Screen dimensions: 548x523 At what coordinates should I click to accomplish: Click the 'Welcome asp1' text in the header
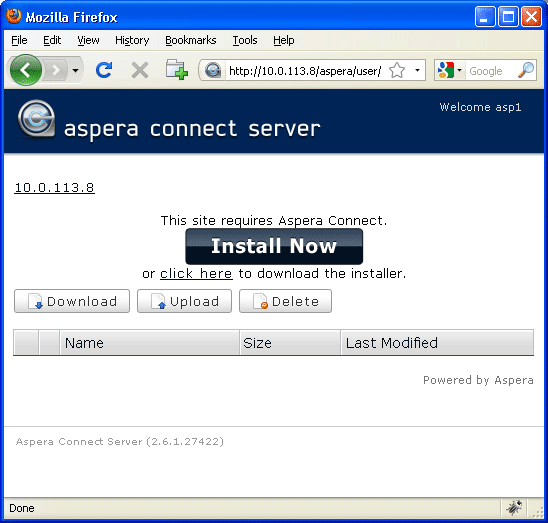[480, 107]
